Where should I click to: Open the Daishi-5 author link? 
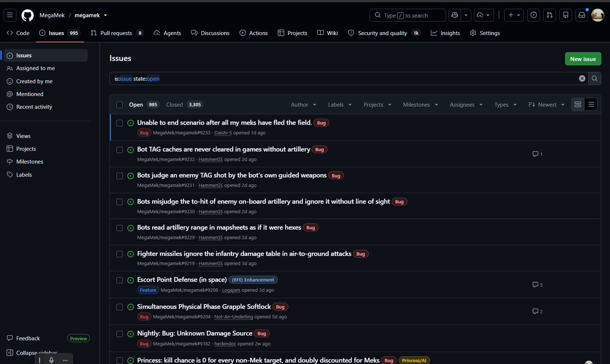tap(223, 133)
